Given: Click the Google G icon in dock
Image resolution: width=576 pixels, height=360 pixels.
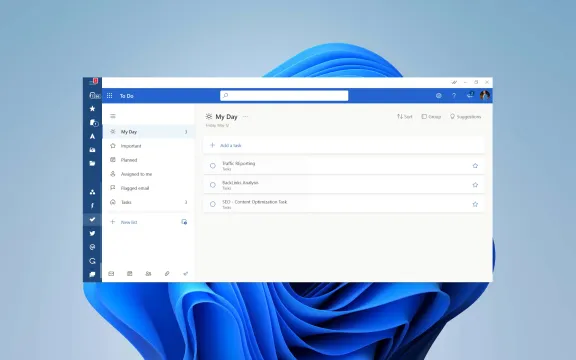Looking at the screenshot, I should pos(93,261).
